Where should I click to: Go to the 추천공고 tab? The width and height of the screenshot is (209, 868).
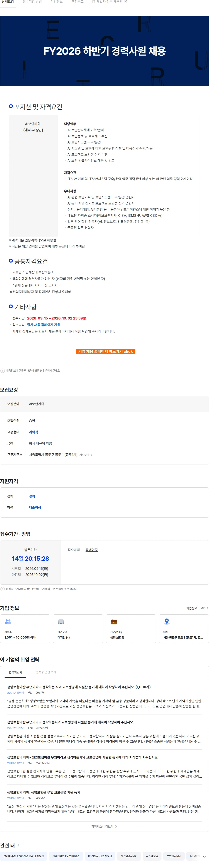pyautogui.click(x=78, y=2)
